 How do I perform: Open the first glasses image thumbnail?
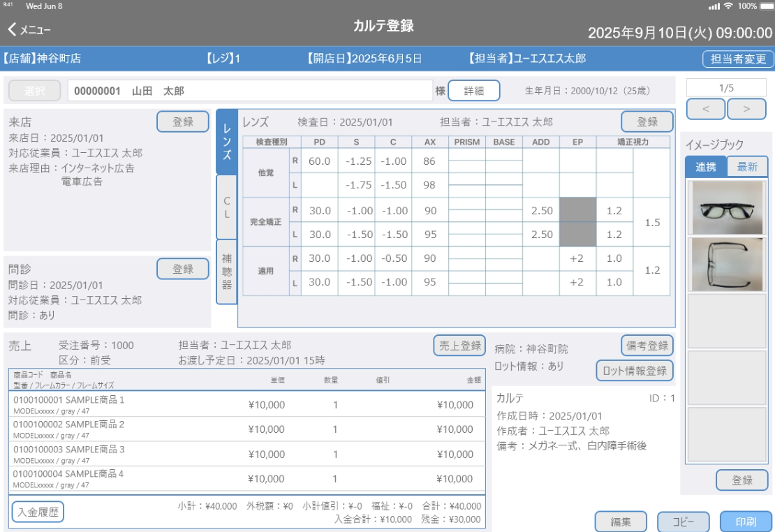[727, 207]
